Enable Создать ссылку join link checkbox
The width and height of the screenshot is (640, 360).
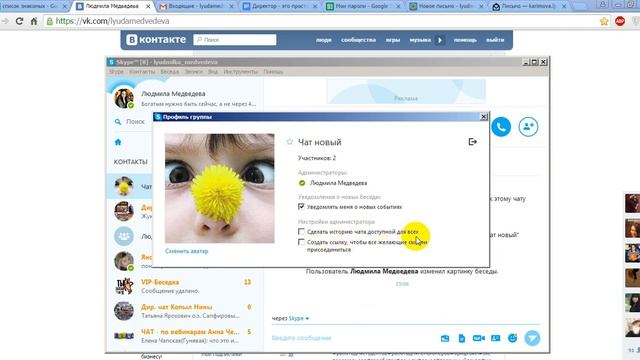coord(301,242)
